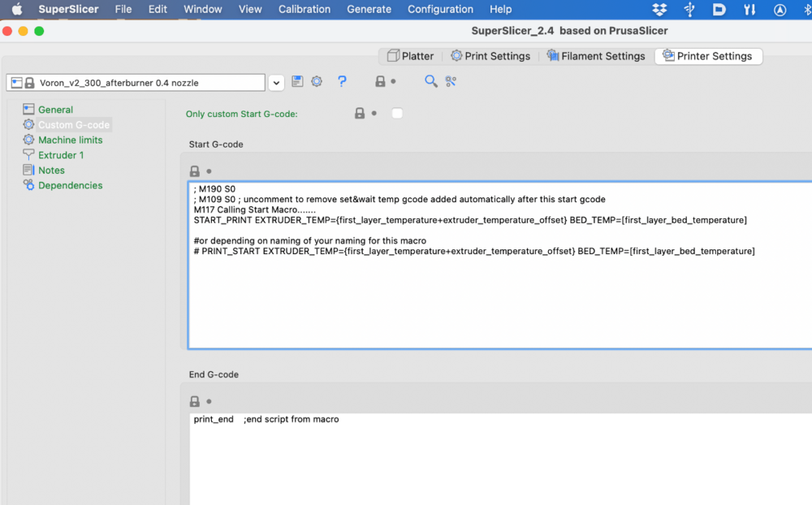Click the toolbar lock icon beside the help icon

pos(380,81)
